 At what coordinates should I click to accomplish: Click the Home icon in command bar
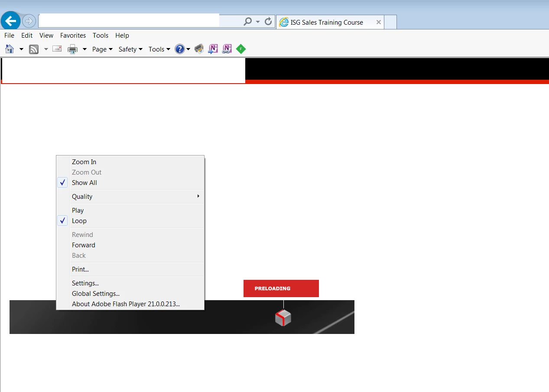click(x=10, y=49)
